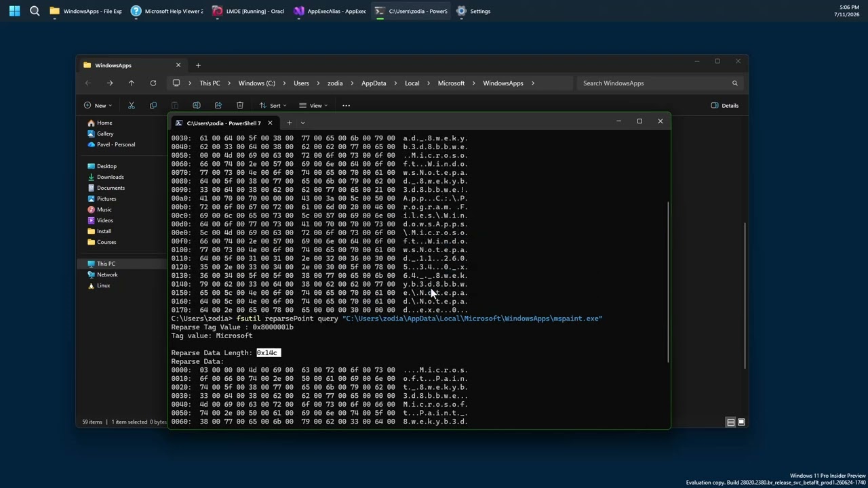Switch to Microsoft Help Viewer taskbar item

point(167,11)
